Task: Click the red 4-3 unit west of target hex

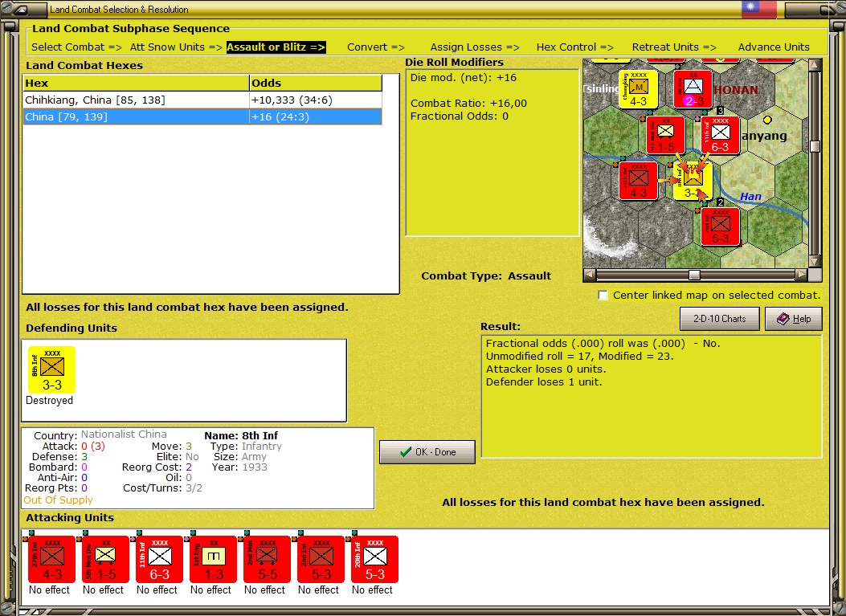Action: [x=638, y=181]
